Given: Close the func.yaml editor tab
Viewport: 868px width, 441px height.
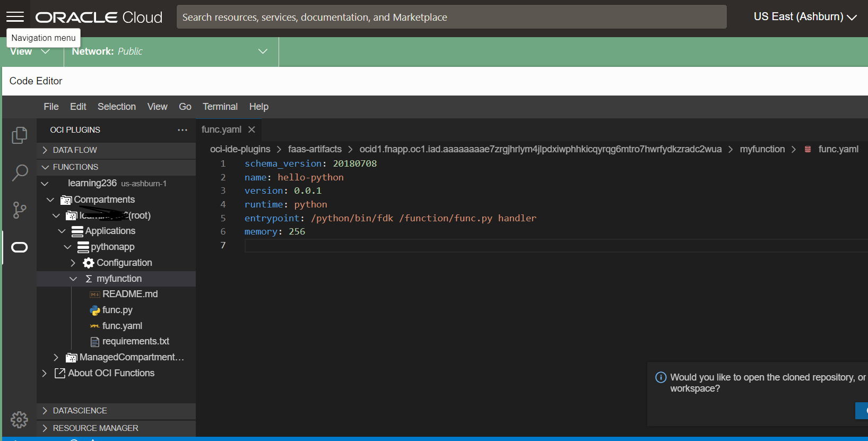Looking at the screenshot, I should point(251,129).
